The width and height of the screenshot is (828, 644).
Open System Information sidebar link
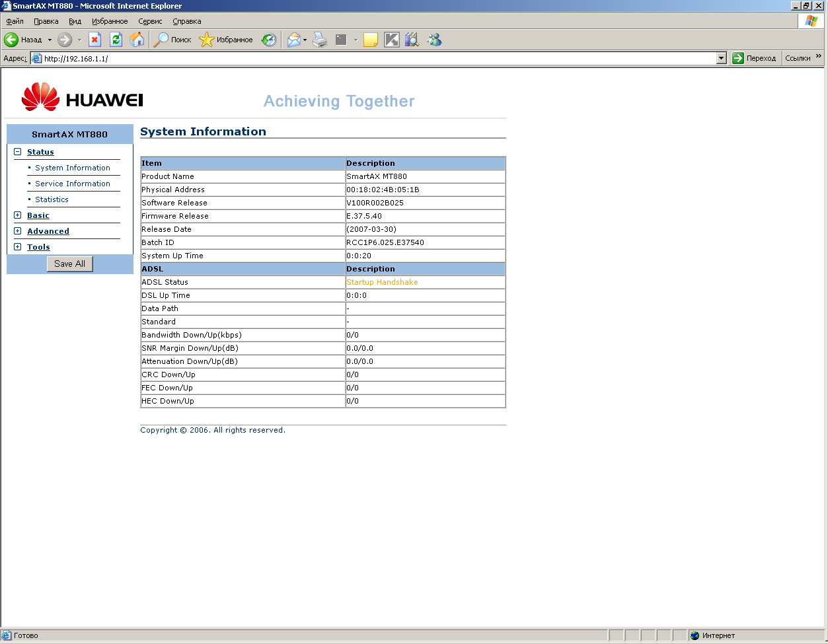[73, 168]
